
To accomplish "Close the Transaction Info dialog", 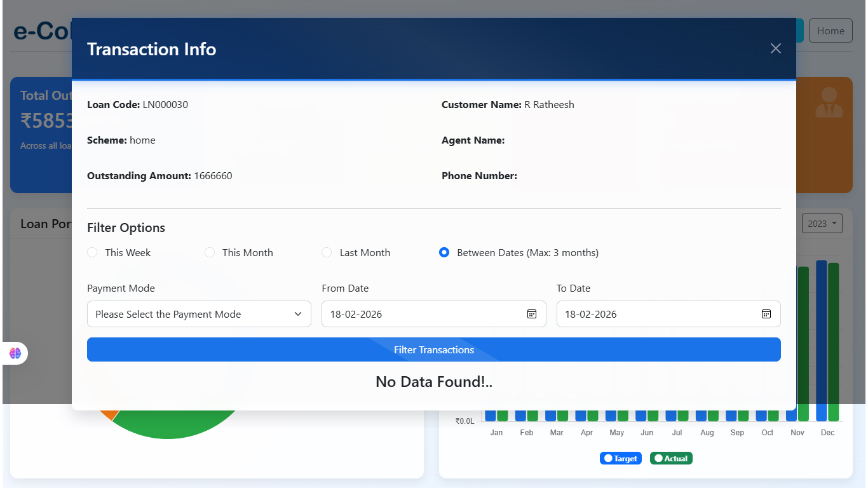I will 775,49.
